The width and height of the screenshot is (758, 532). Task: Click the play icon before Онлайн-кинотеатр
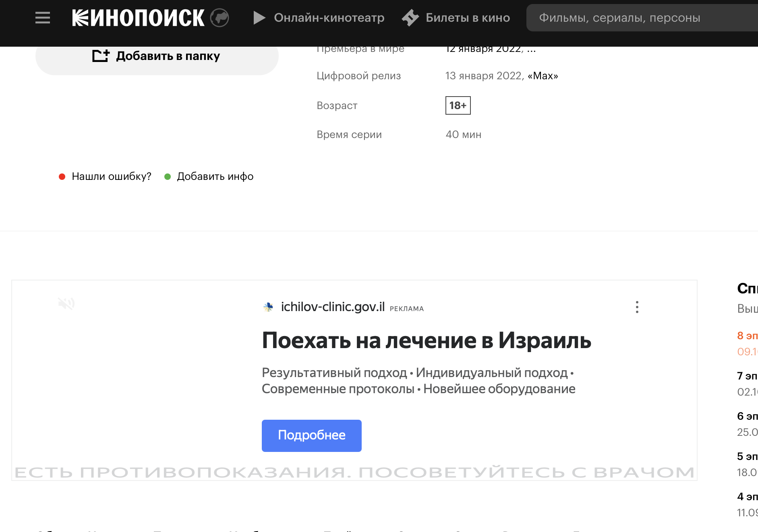258,17
